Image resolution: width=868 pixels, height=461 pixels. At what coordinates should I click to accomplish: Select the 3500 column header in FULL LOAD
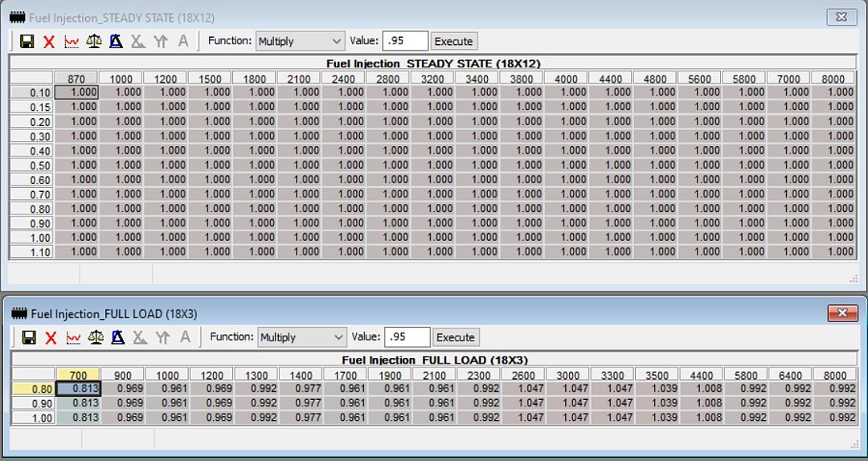click(657, 375)
